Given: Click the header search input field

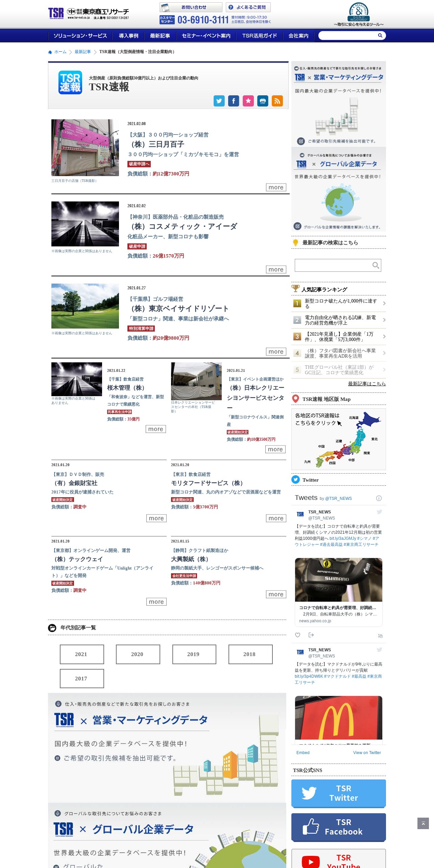Looking at the screenshot, I should [347, 35].
